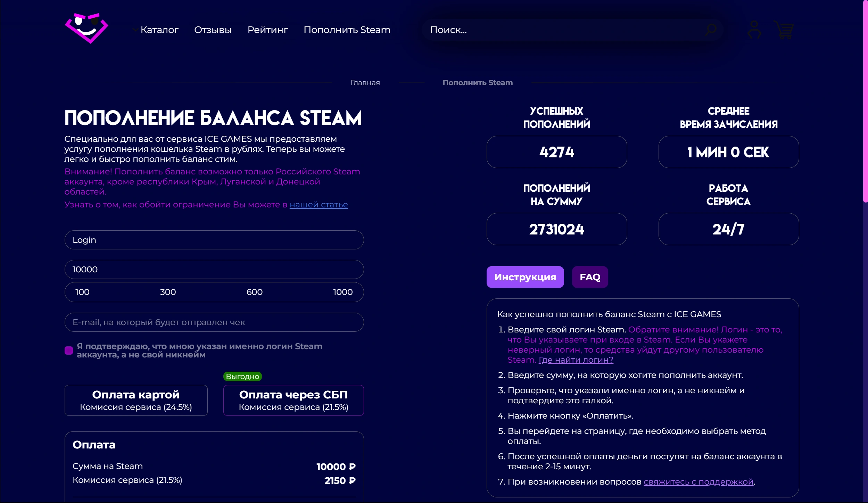Screen dimensions: 868x503
Task: Select the 1000 preset amount
Action: (x=343, y=292)
